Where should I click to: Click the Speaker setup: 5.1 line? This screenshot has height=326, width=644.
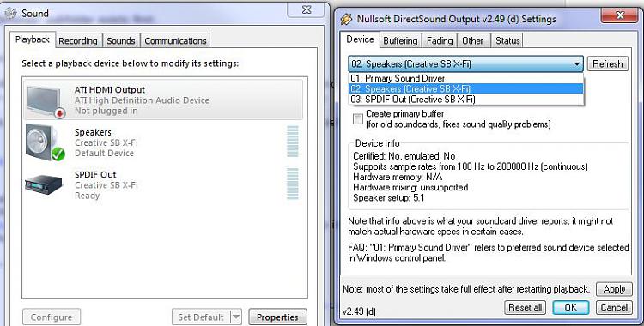click(x=389, y=198)
